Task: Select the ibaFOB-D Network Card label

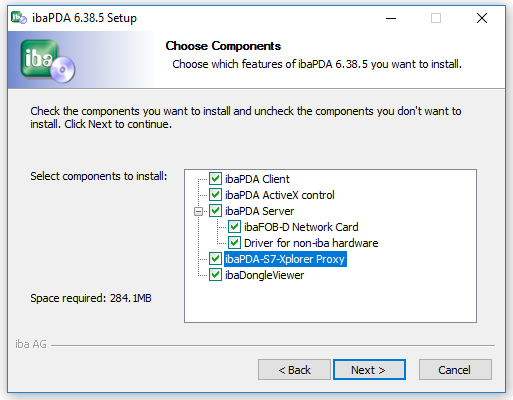Action: pyautogui.click(x=301, y=227)
